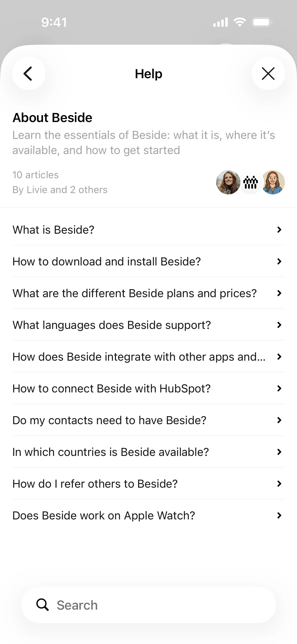Tap Livie's photo avatar

click(x=228, y=182)
